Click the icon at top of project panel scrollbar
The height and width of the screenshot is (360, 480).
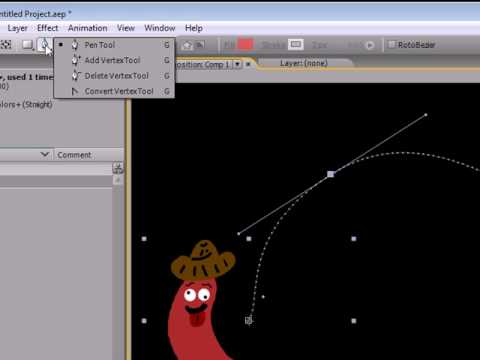click(118, 168)
